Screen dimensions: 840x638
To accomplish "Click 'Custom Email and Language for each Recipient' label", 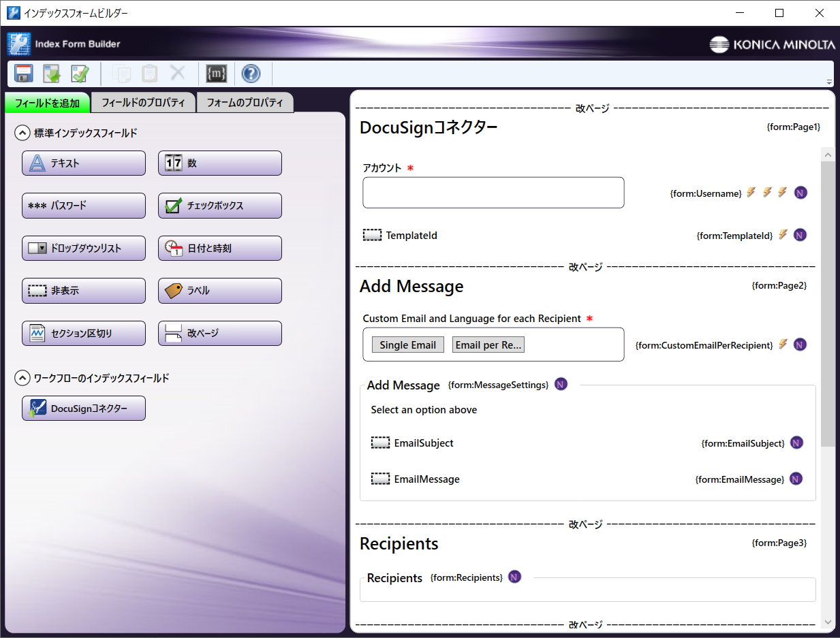I will tap(471, 318).
